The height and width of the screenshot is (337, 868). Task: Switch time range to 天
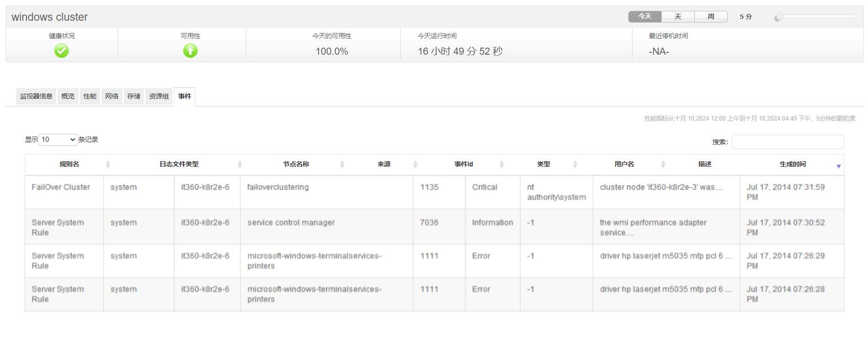pyautogui.click(x=678, y=16)
